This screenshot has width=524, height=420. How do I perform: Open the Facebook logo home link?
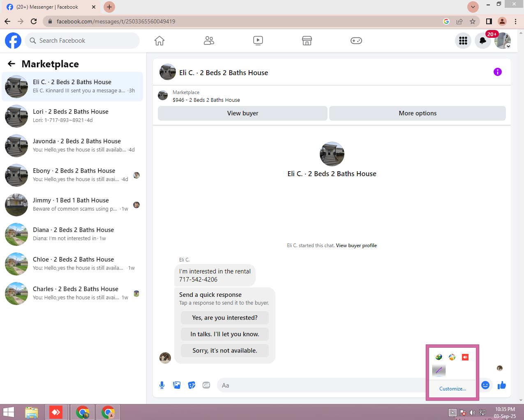tap(13, 41)
